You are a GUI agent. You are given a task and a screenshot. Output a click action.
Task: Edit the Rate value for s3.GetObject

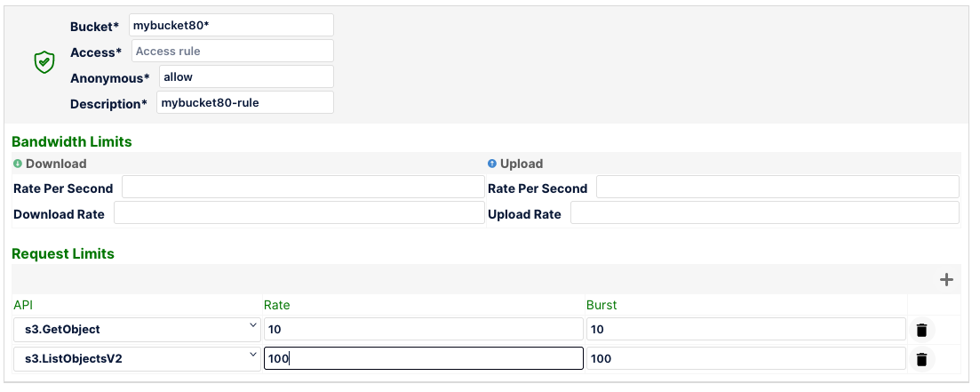[x=423, y=330]
